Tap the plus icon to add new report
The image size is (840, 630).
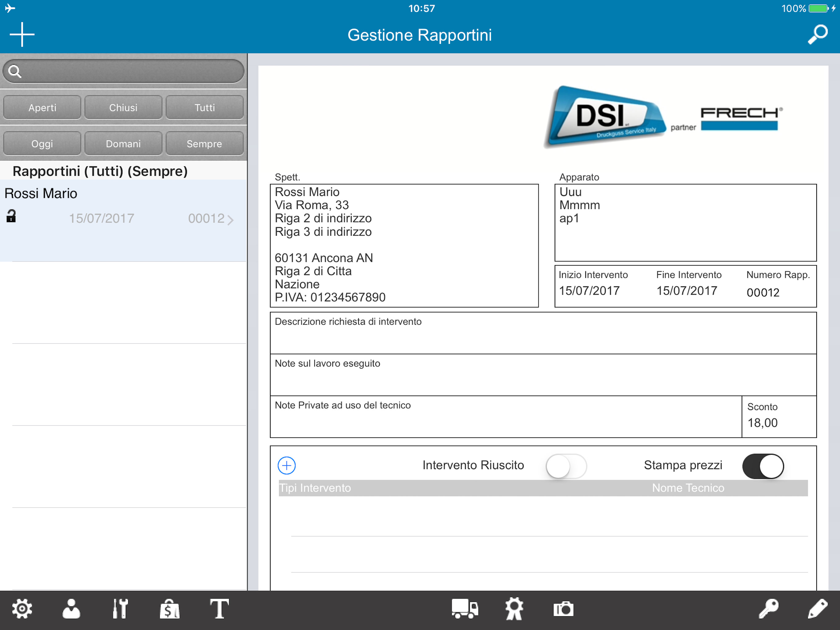point(22,34)
